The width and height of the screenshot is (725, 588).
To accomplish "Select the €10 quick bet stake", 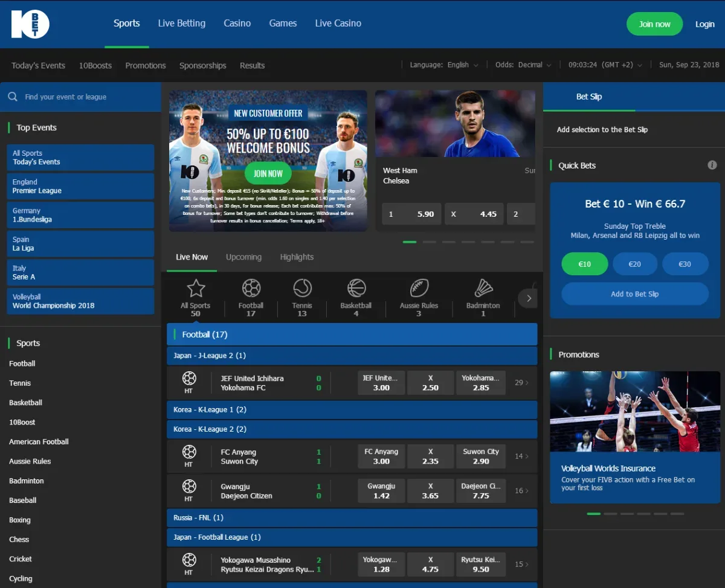I will [x=585, y=264].
